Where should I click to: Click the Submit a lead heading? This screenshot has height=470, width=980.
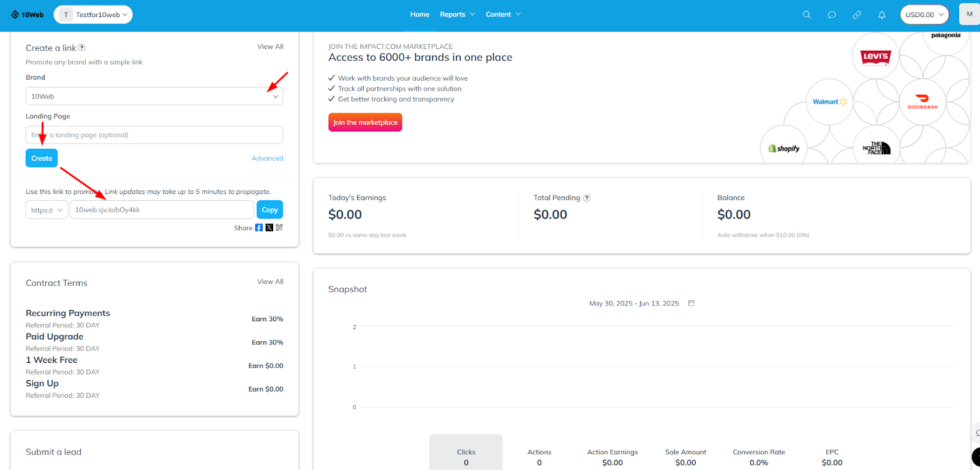point(53,452)
